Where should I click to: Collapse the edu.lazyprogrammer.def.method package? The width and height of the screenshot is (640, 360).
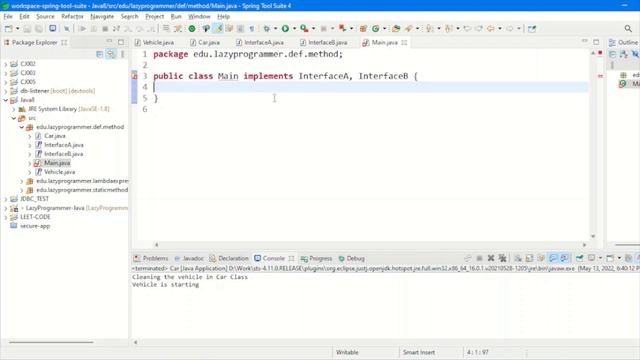(x=22, y=127)
